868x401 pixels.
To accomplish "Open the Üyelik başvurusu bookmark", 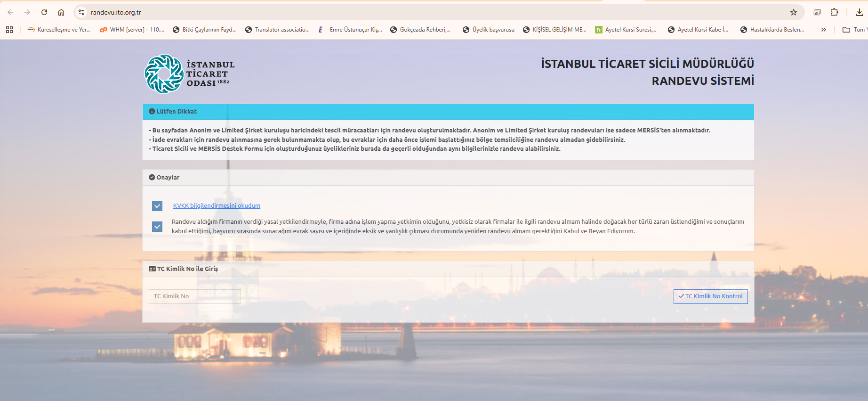I will (x=488, y=30).
